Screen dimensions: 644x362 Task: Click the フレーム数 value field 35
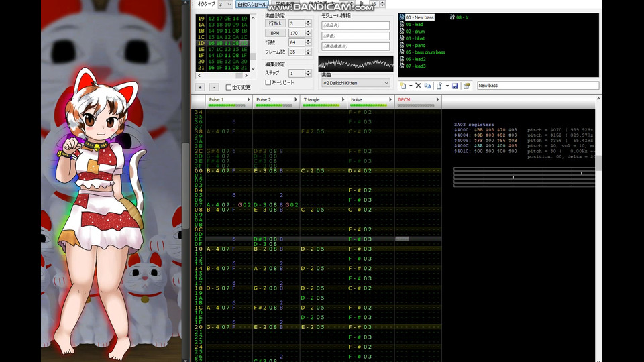coord(297,52)
